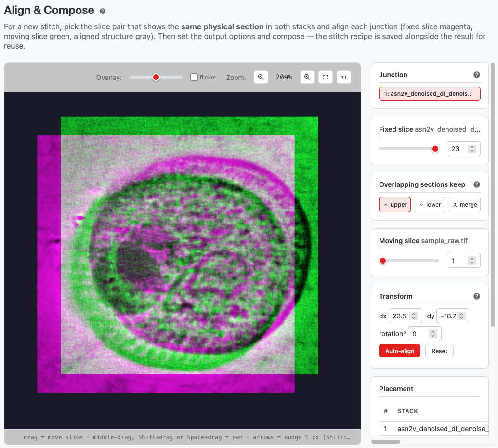Click the Moving slice slider handle
This screenshot has width=498, height=448.
click(383, 261)
